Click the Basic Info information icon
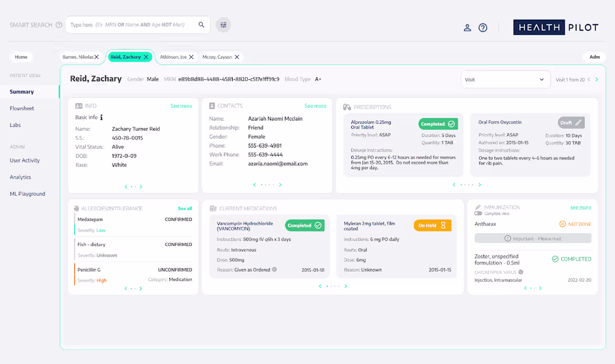Viewport: 615px width, 364px height. (x=101, y=117)
